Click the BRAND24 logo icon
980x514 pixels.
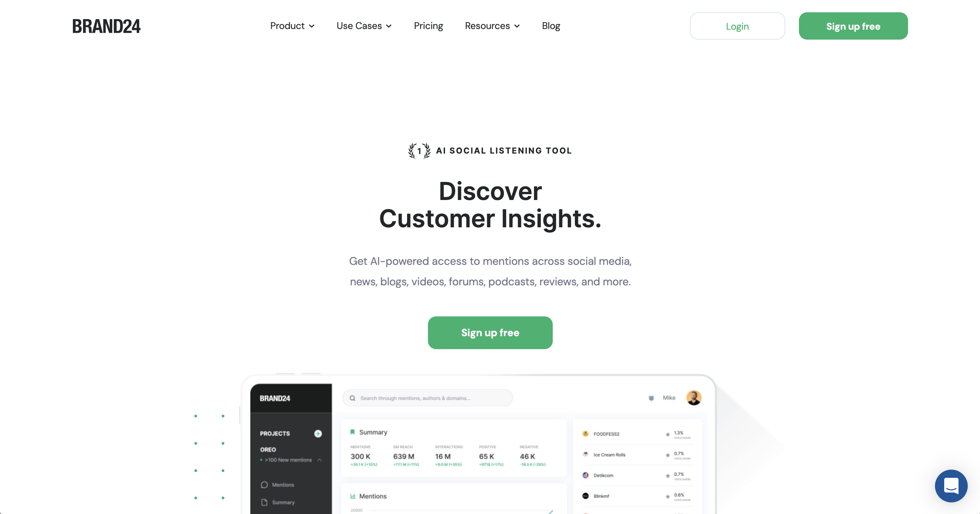tap(106, 26)
